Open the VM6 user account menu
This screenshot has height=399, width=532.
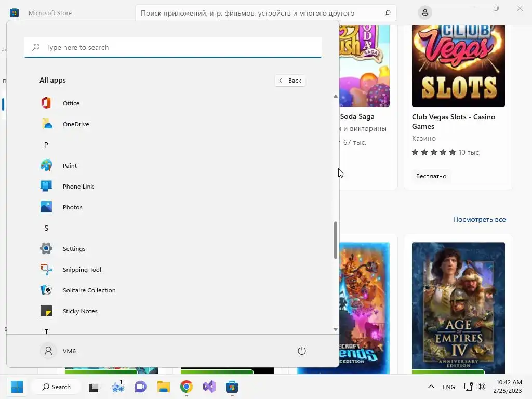58,351
